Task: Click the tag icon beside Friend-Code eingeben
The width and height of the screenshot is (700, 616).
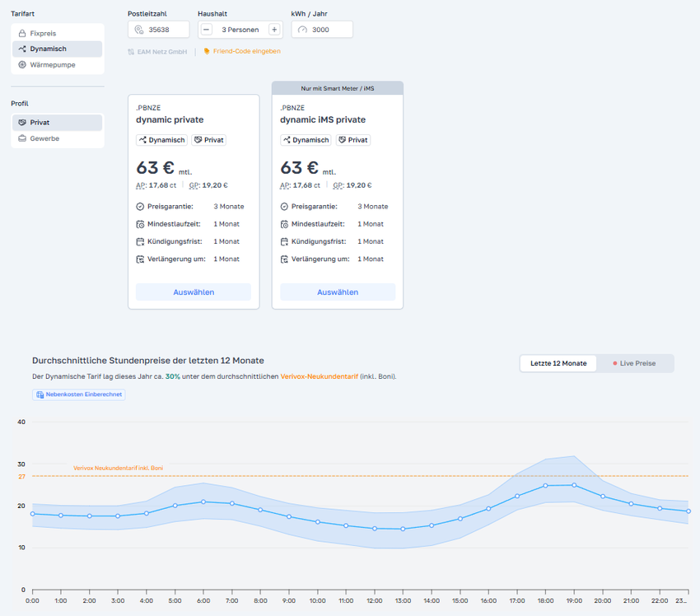Action: pyautogui.click(x=207, y=51)
